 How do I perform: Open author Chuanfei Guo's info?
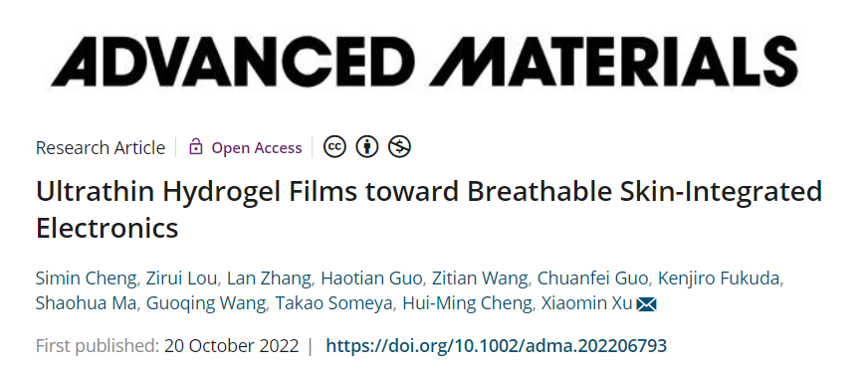pos(592,278)
